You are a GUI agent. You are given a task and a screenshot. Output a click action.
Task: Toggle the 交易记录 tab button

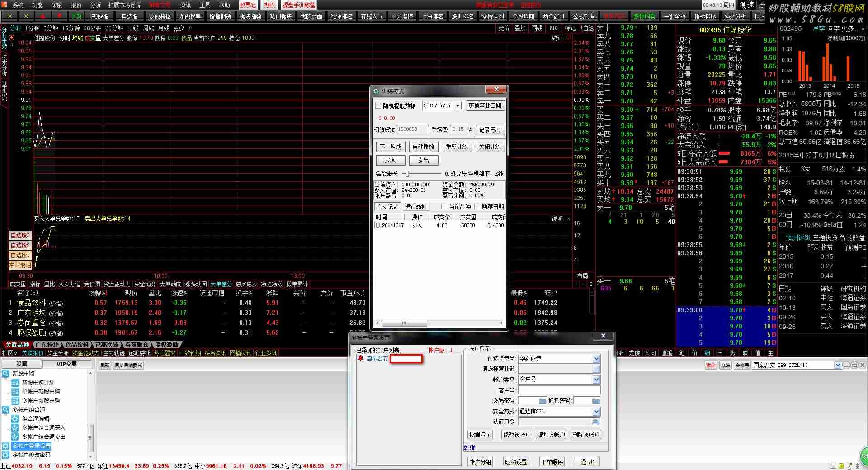[388, 207]
